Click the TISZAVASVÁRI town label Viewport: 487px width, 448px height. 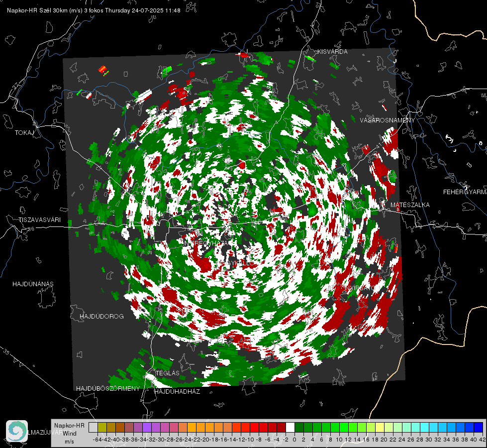39,220
